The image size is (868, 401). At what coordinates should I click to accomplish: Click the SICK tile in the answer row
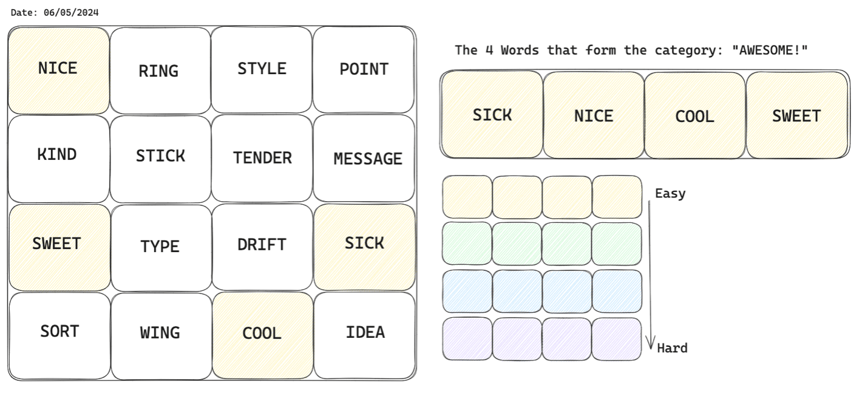coord(492,115)
